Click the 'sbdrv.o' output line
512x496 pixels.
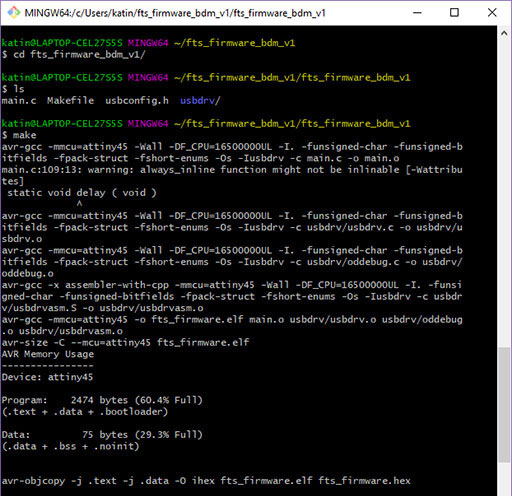(22, 239)
